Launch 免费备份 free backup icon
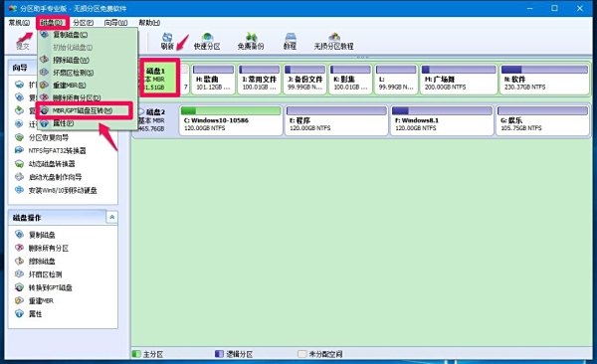The width and height of the screenshot is (597, 364). 251,41
